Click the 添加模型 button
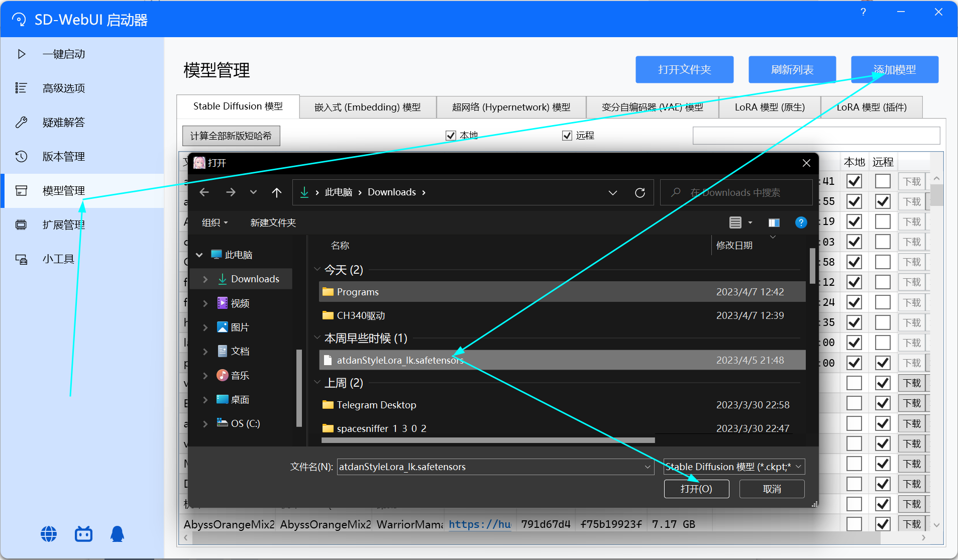 [895, 69]
